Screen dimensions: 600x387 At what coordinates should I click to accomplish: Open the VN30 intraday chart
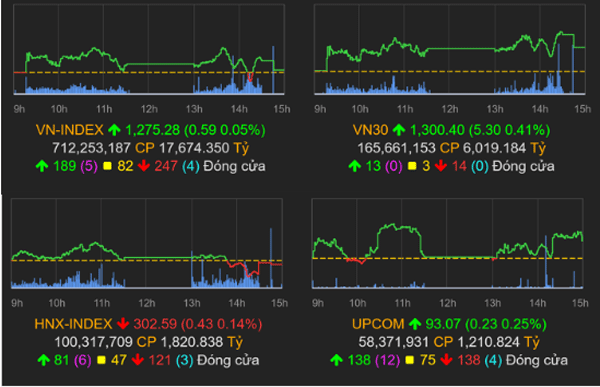450,49
